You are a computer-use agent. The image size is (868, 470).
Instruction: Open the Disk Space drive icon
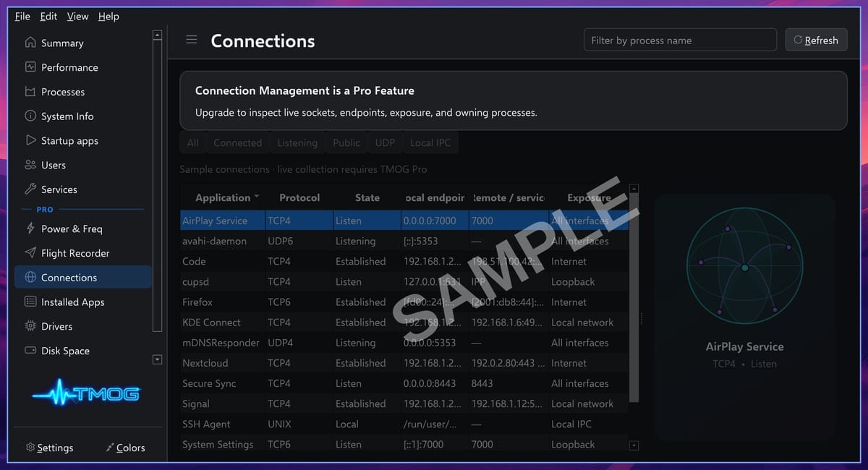click(30, 351)
